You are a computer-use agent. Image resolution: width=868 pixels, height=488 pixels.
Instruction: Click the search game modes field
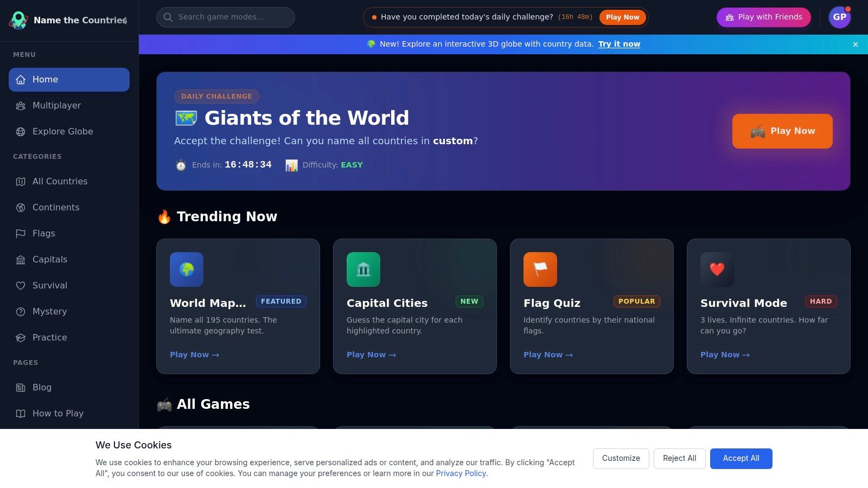[225, 17]
